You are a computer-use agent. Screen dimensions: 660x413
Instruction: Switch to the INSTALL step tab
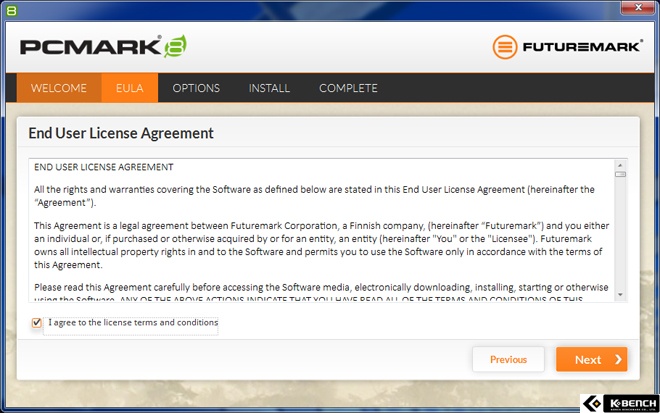pyautogui.click(x=269, y=88)
